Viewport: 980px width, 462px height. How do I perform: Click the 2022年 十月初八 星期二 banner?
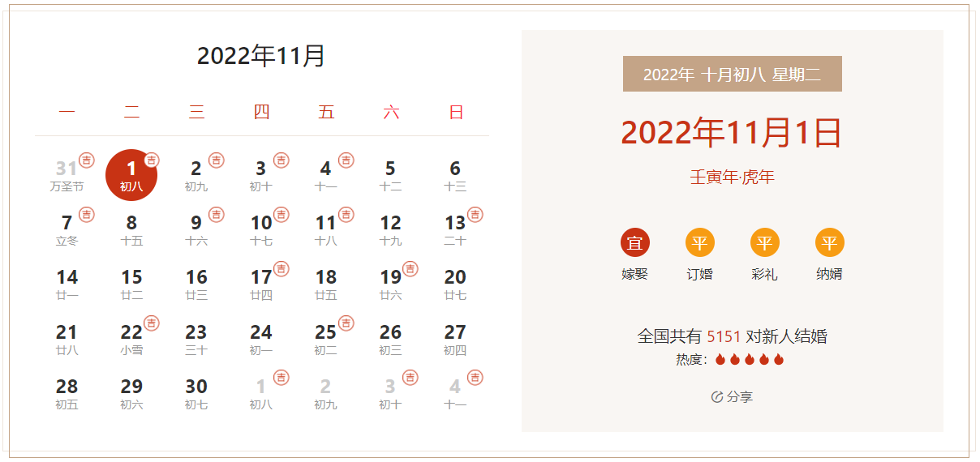coord(733,74)
